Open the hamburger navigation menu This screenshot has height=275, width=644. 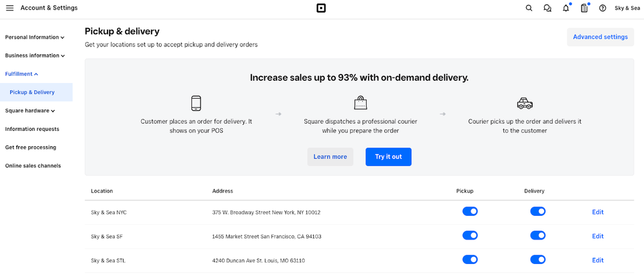[10, 8]
